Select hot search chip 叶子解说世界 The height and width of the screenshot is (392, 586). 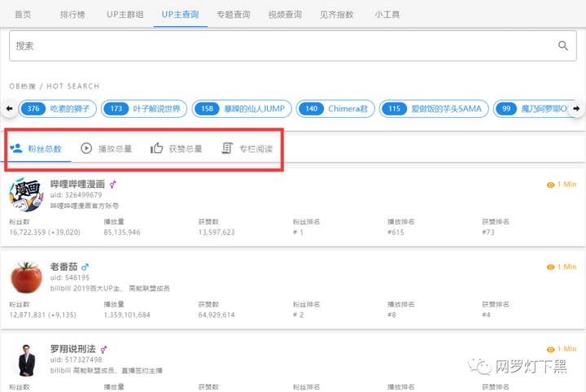tap(144, 109)
